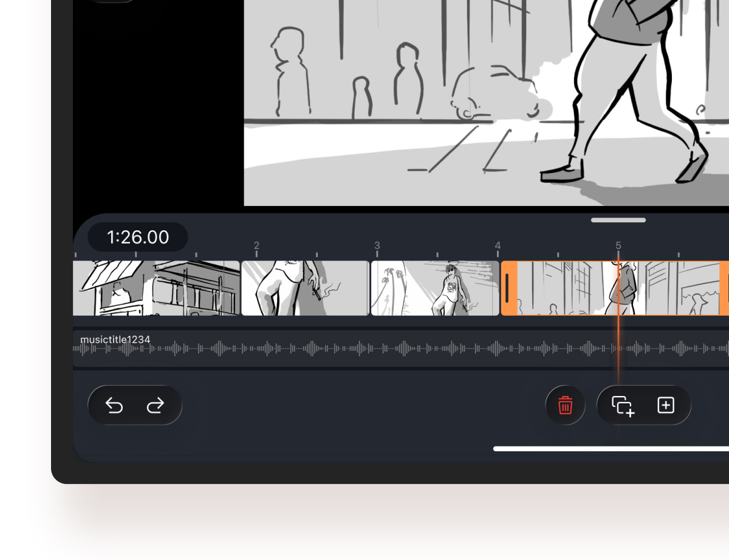
Task: Select the street stall storyboard clip
Action: [156, 289]
